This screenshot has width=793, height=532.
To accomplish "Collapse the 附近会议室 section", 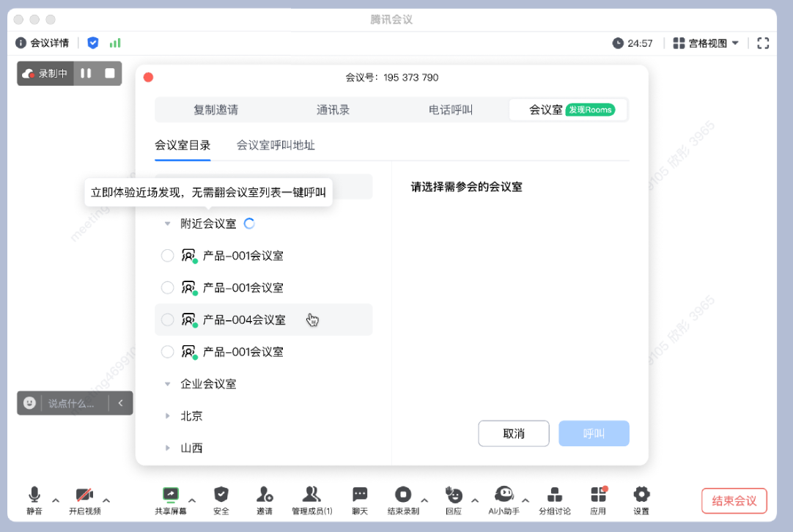I will pos(167,223).
